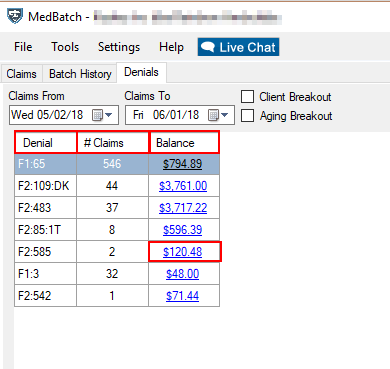The height and width of the screenshot is (369, 390).
Task: Open the $48.00 balance link
Action: [183, 274]
